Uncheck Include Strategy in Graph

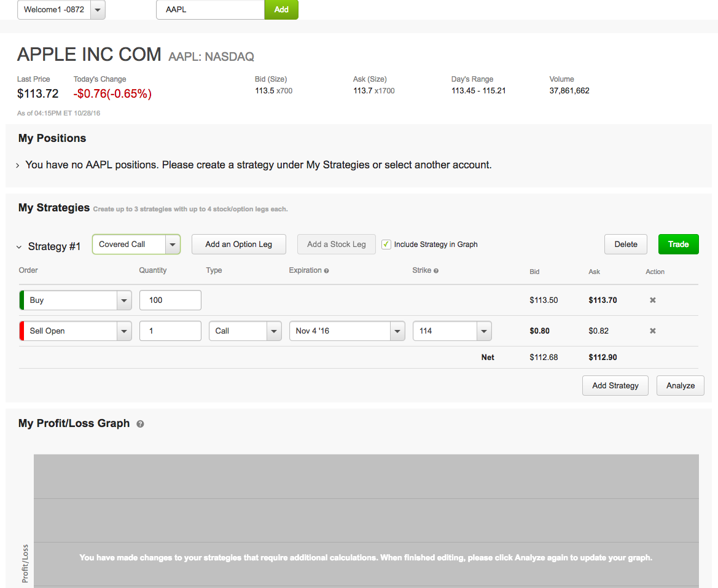coord(386,244)
